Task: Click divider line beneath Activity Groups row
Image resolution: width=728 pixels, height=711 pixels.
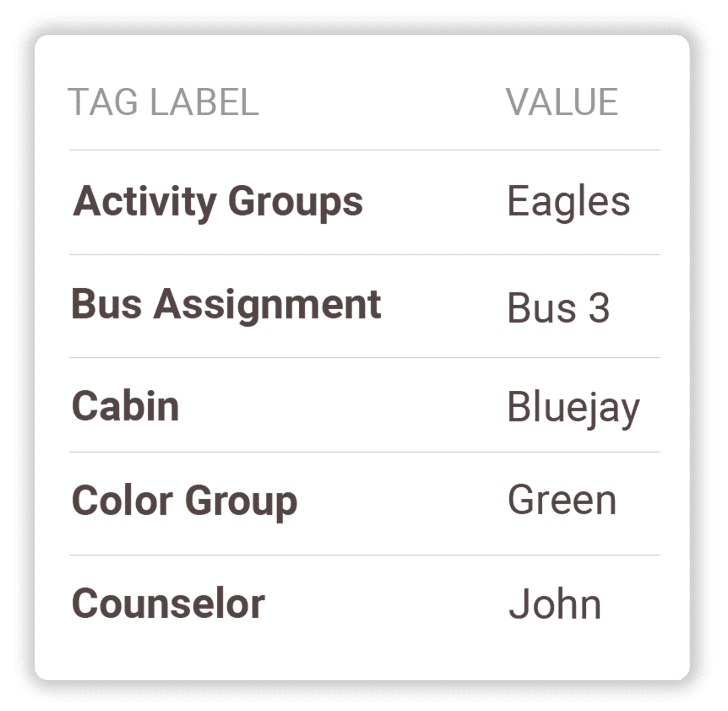Action: [365, 254]
